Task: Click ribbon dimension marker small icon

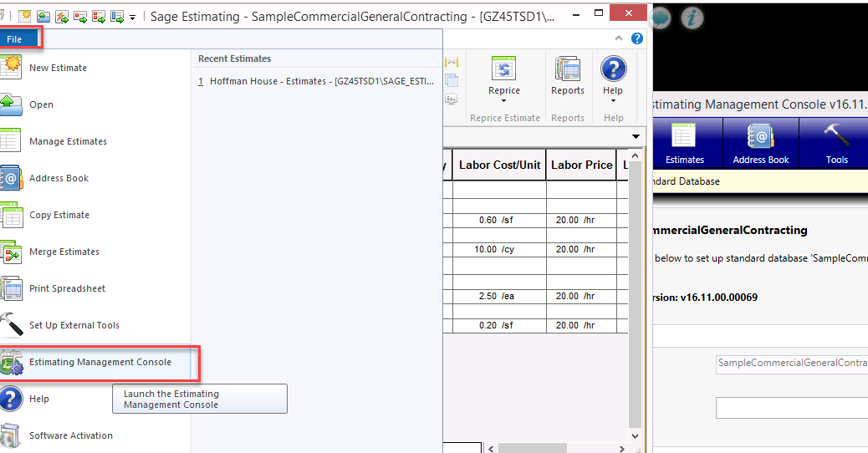Action: pyautogui.click(x=452, y=63)
